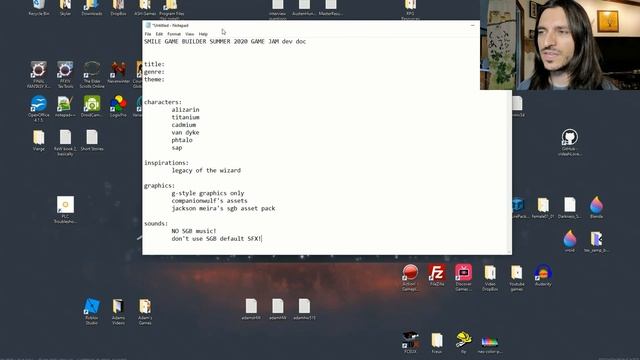640x360 pixels.
Task: Select the Discover Games shortcut icon
Action: pyautogui.click(x=463, y=277)
